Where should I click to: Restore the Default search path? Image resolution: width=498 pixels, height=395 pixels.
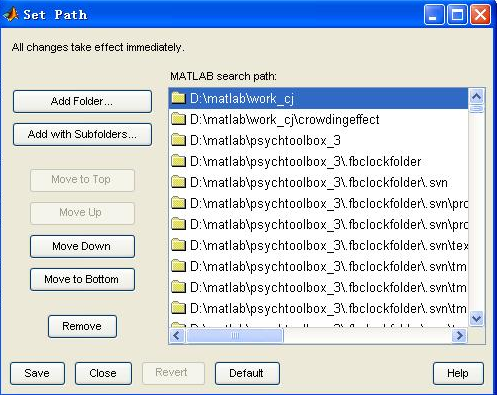[247, 373]
